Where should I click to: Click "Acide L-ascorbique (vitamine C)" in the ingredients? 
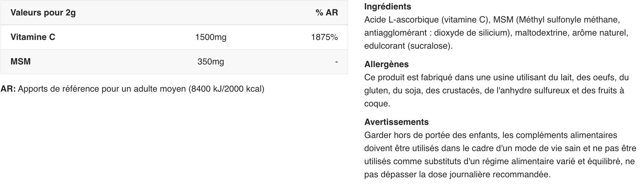click(426, 19)
